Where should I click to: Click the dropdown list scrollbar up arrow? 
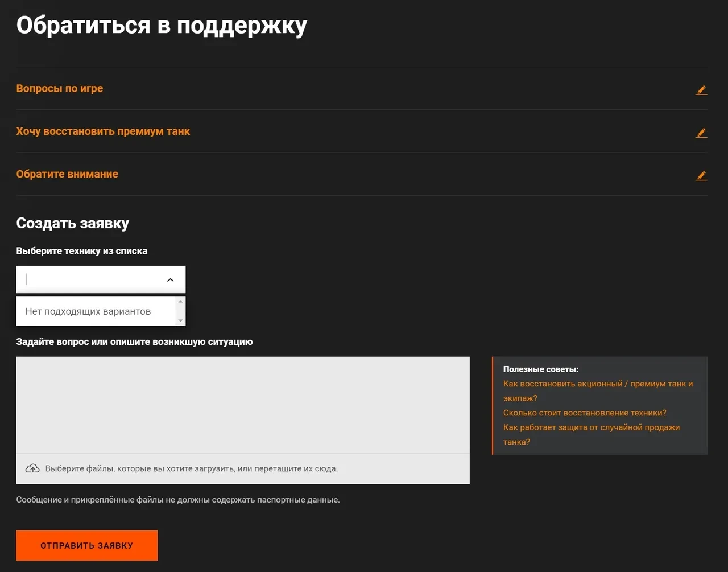pyautogui.click(x=181, y=302)
